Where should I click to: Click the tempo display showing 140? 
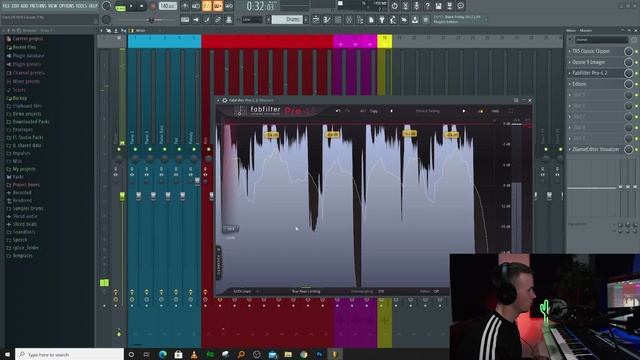coord(168,6)
